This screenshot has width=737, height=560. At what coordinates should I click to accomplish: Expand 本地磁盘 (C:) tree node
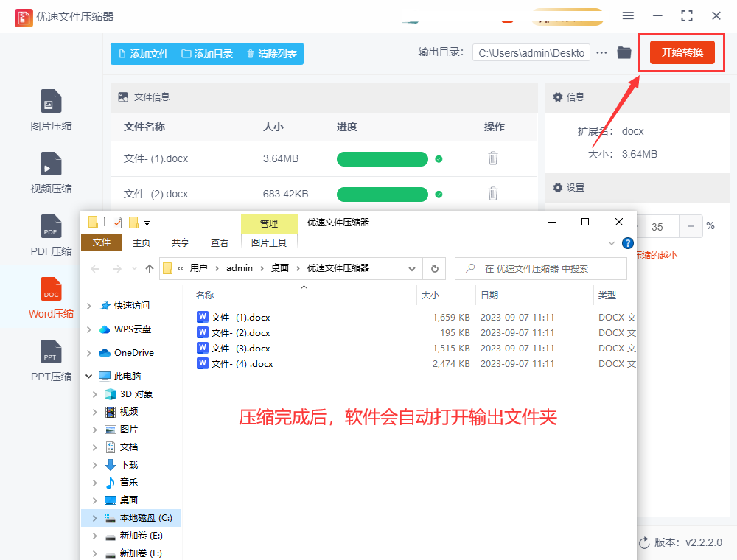coord(95,518)
